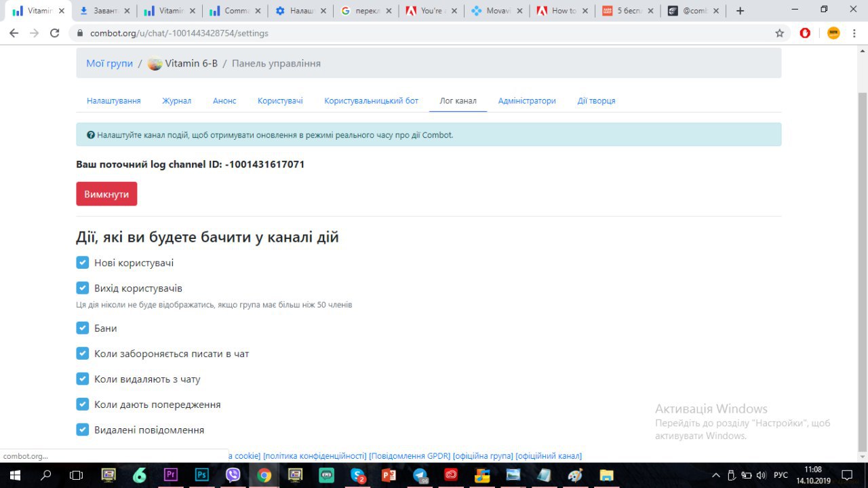Open офіційний канал footer link
The height and width of the screenshot is (488, 868).
click(x=549, y=456)
